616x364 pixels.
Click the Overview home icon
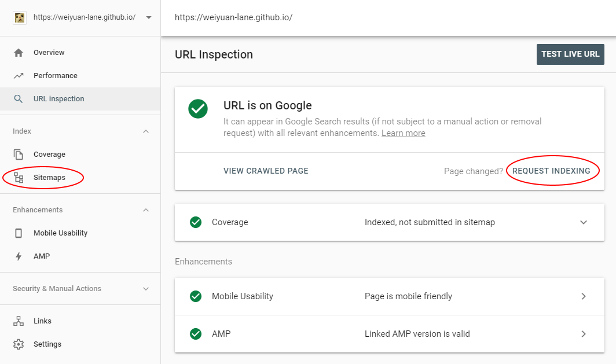[19, 53]
